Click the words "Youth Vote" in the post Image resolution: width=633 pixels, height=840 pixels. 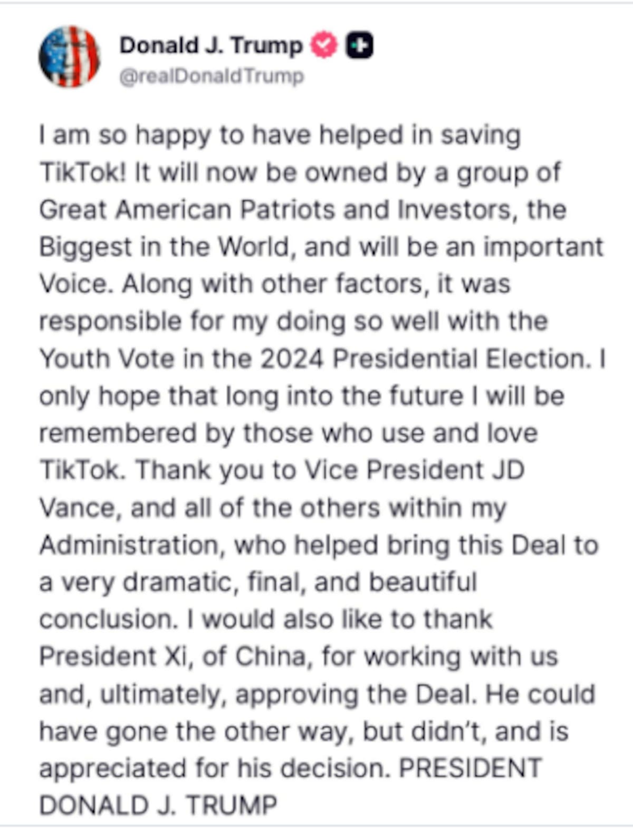(107, 359)
